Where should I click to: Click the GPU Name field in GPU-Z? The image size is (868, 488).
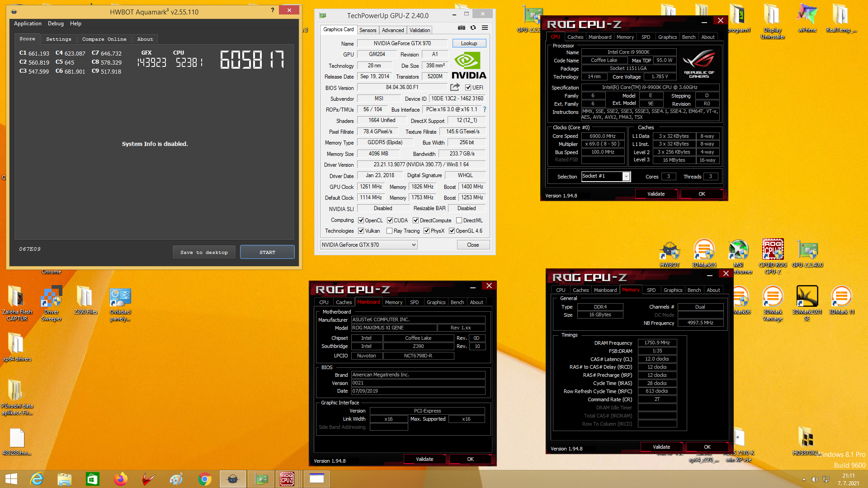point(402,43)
